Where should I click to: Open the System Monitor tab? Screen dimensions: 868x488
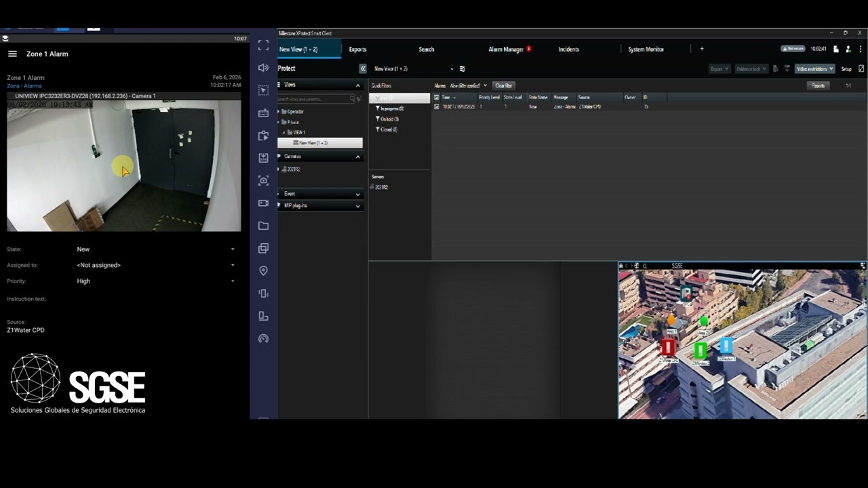tap(646, 49)
